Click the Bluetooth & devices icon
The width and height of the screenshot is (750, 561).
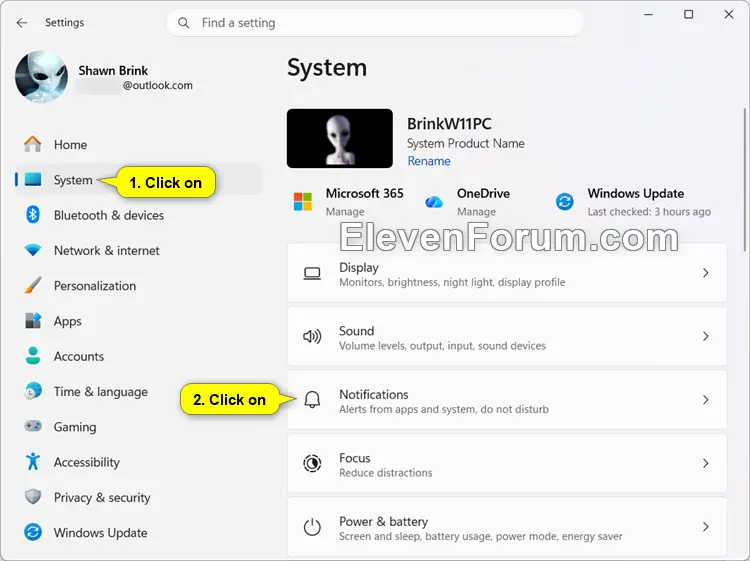click(33, 215)
